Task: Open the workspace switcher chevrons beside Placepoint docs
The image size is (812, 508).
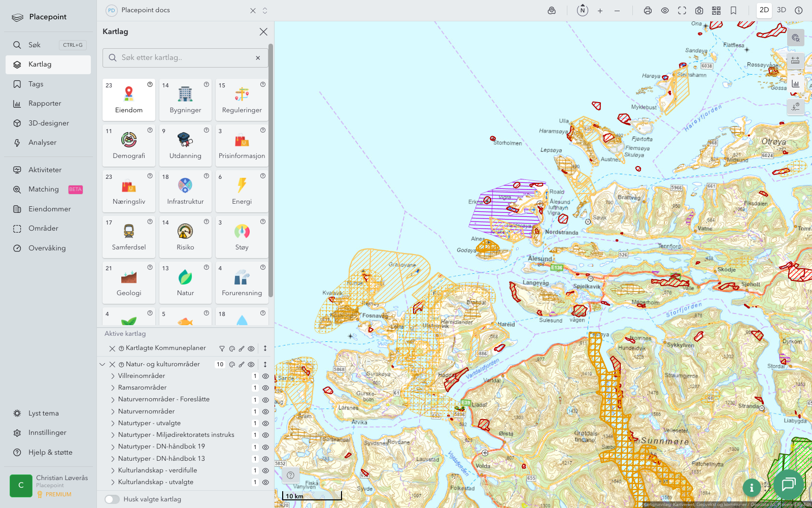Action: 265,11
